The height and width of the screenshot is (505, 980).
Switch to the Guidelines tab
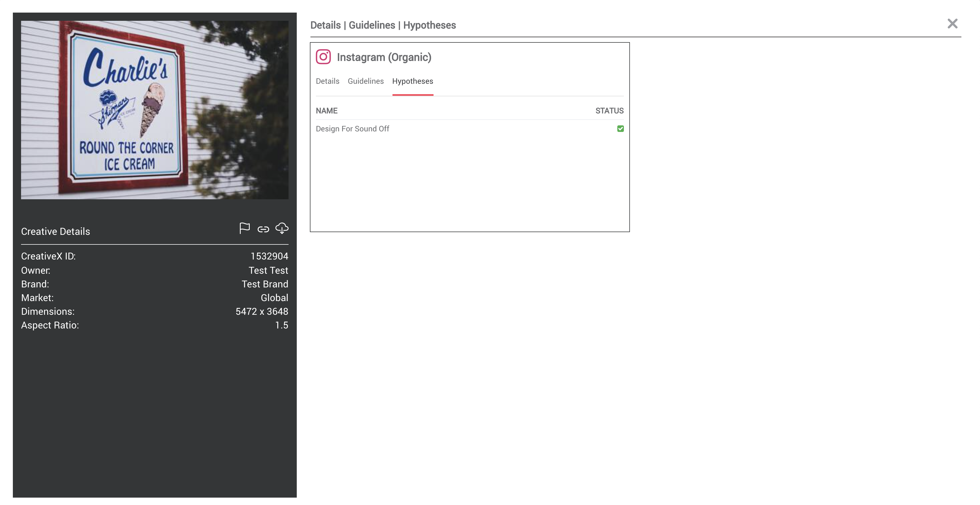[366, 81]
